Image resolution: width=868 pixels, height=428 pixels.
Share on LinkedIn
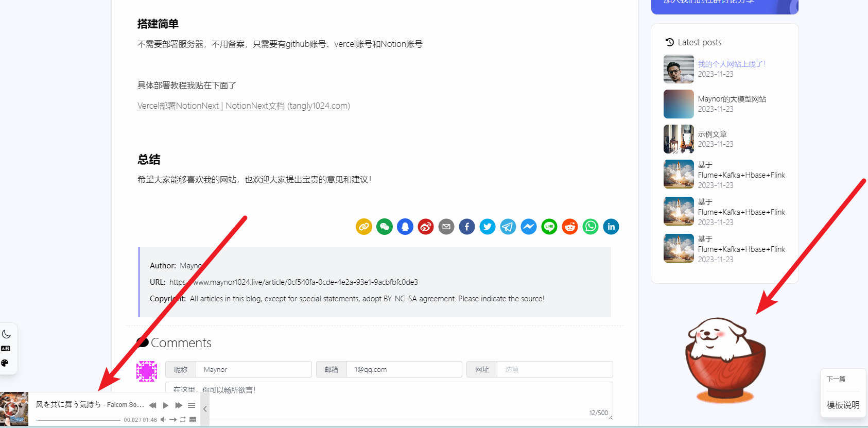pos(611,227)
